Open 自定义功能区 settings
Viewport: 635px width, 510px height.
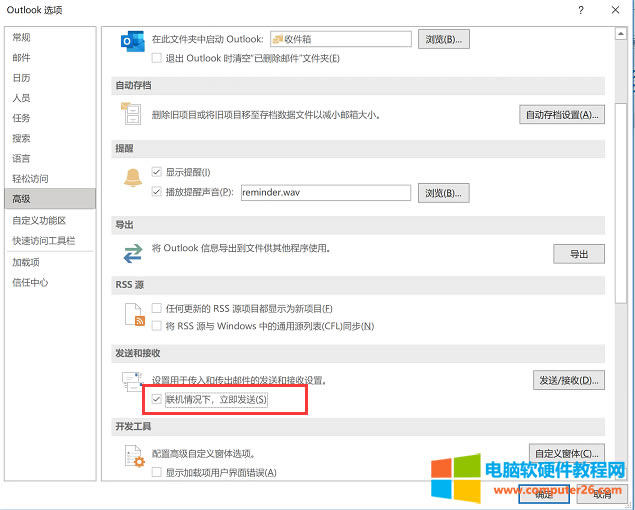click(39, 220)
